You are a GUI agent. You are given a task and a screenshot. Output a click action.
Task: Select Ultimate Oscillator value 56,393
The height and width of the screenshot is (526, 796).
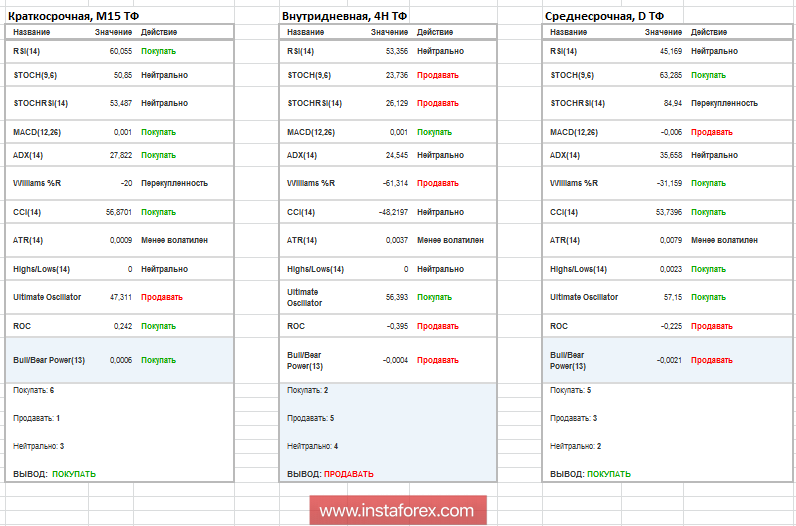click(397, 297)
